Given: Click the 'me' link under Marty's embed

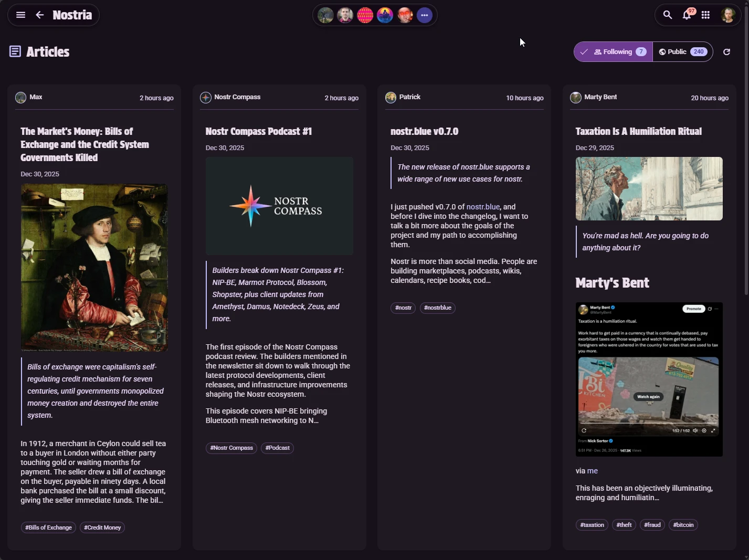Looking at the screenshot, I should [593, 471].
